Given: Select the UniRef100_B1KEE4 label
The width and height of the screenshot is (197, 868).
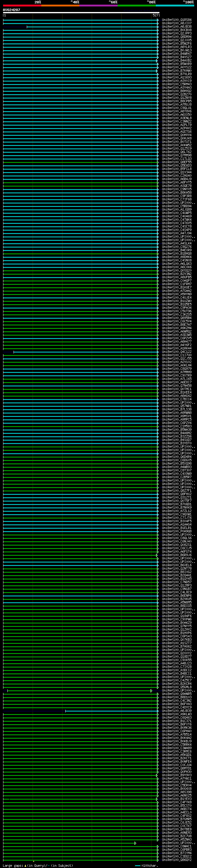Looking at the screenshot, I should tap(176, 392).
